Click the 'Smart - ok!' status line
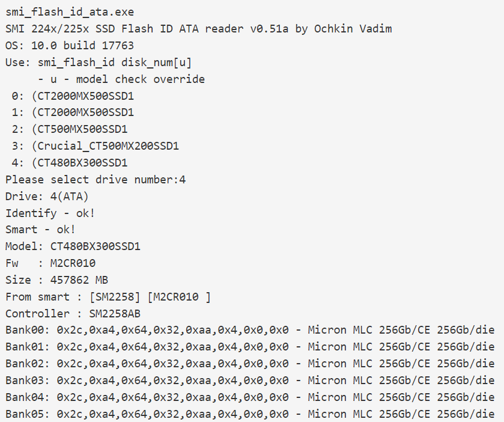 pyautogui.click(x=40, y=230)
